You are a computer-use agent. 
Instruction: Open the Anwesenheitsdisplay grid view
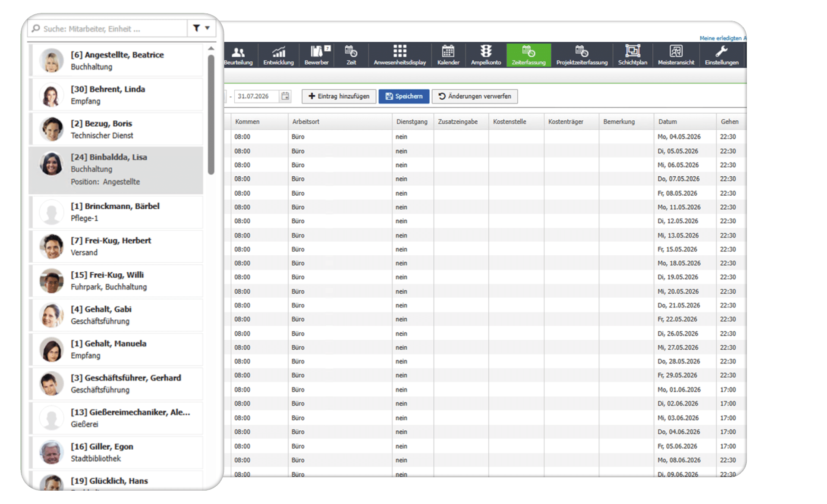click(399, 55)
